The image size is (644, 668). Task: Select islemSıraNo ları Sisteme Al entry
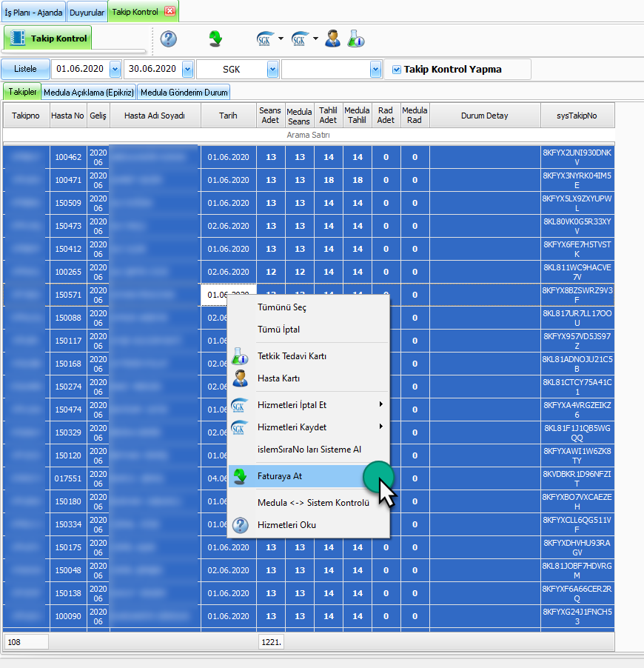pyautogui.click(x=309, y=450)
